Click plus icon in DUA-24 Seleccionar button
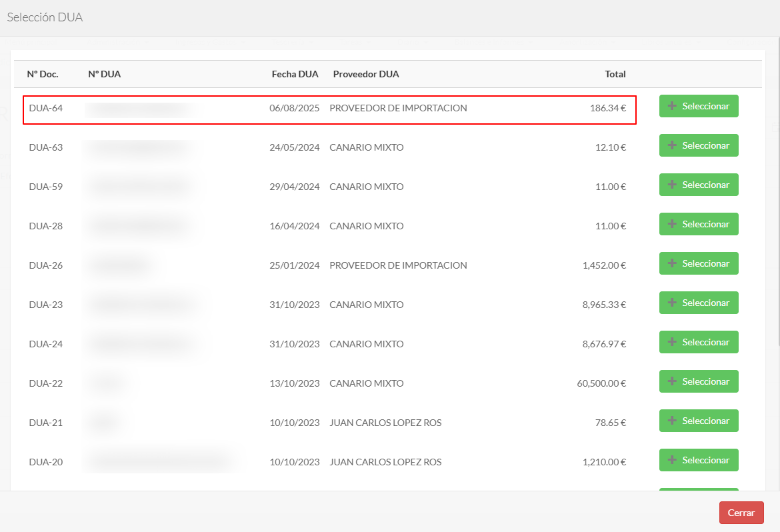Screen dimensions: 780x532 click(672, 343)
